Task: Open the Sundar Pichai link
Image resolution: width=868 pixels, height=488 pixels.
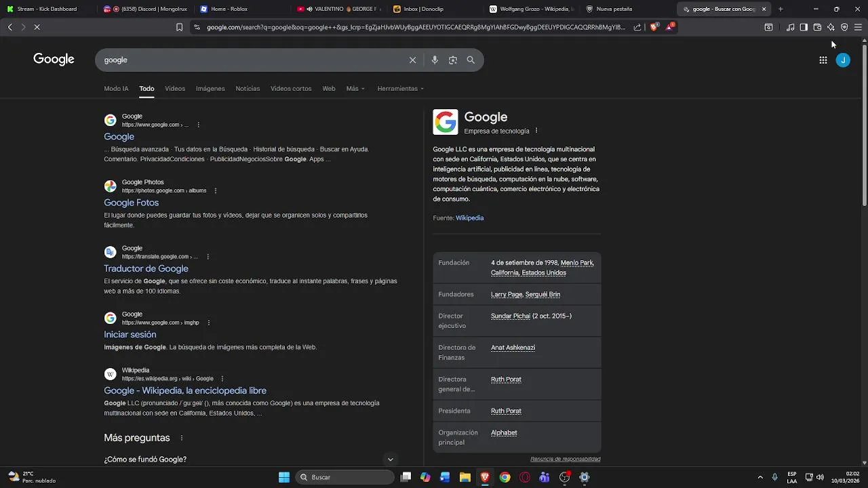Action: click(x=510, y=316)
